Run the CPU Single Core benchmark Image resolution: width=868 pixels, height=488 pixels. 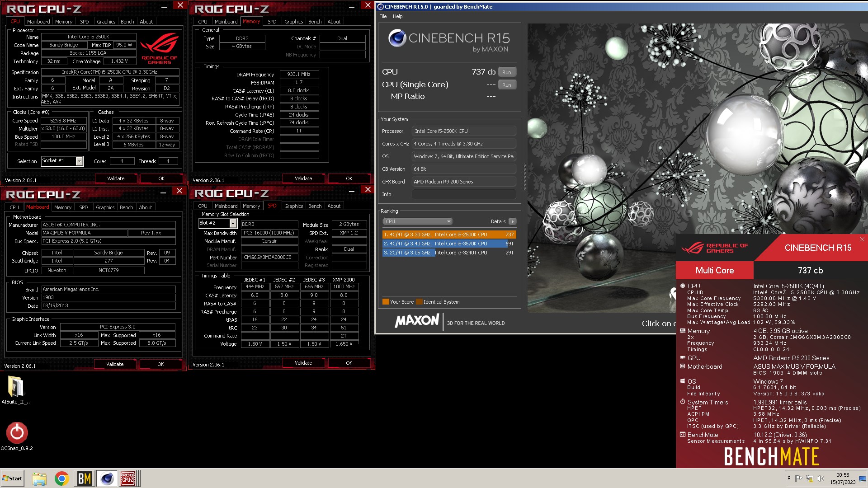click(x=507, y=85)
